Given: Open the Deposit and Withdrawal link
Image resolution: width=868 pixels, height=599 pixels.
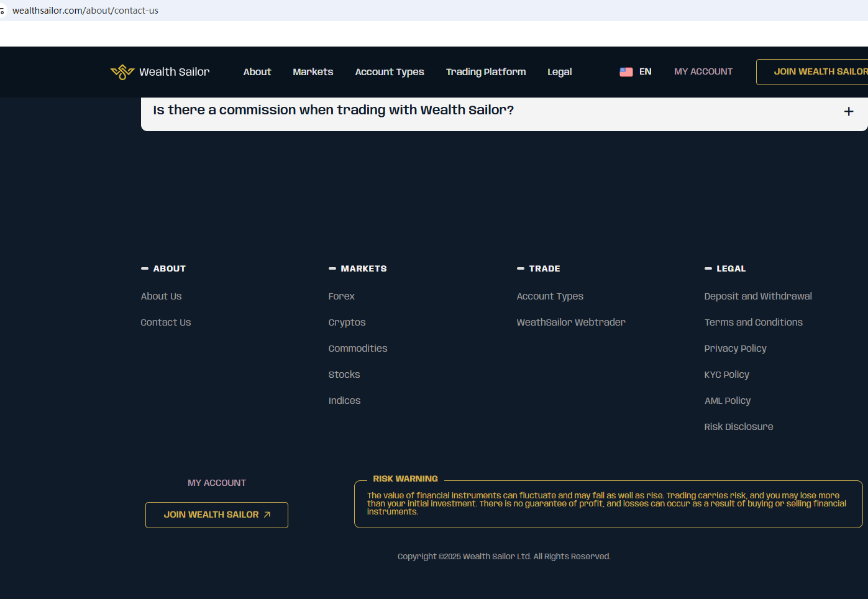Looking at the screenshot, I should coord(758,296).
